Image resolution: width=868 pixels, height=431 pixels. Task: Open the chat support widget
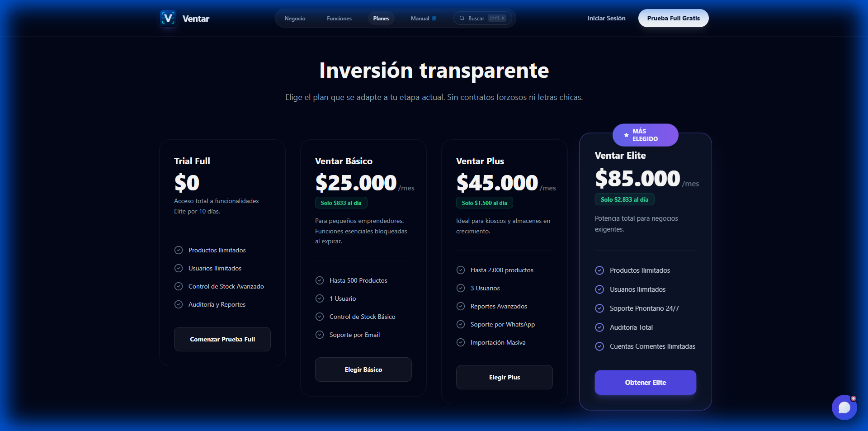click(x=844, y=407)
